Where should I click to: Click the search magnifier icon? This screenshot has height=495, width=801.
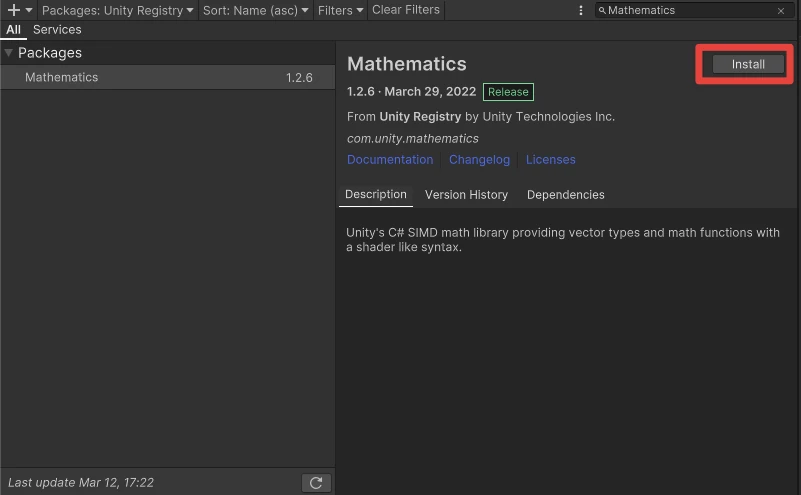pos(602,10)
